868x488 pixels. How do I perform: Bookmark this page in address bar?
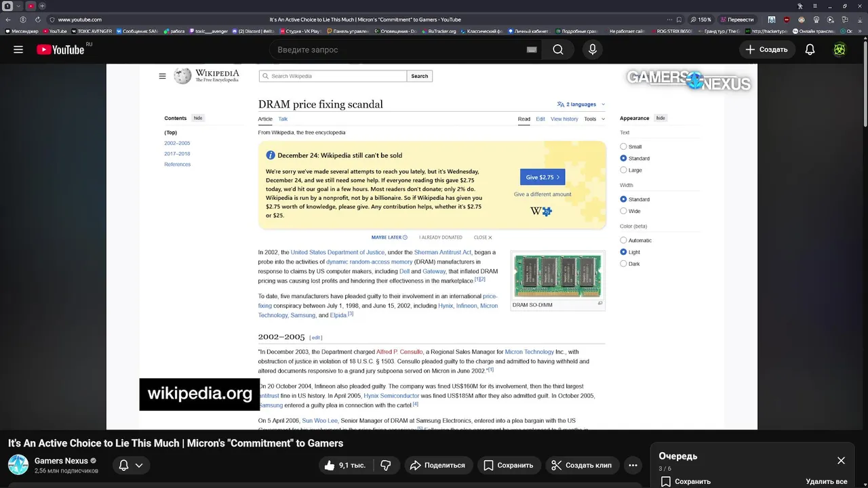(x=679, y=20)
